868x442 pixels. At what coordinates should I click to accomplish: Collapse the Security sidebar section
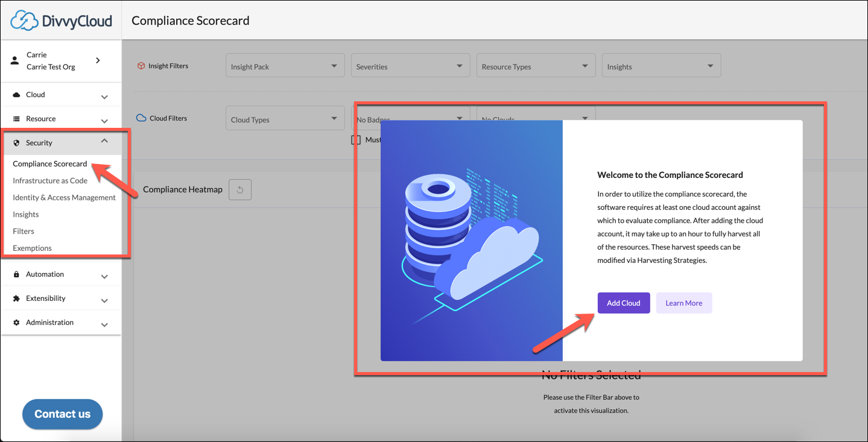point(104,141)
